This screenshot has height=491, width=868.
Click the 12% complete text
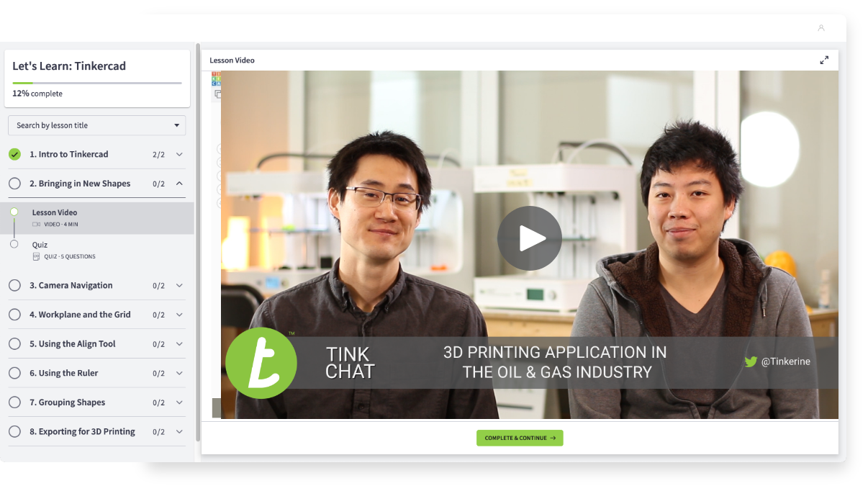tap(37, 94)
